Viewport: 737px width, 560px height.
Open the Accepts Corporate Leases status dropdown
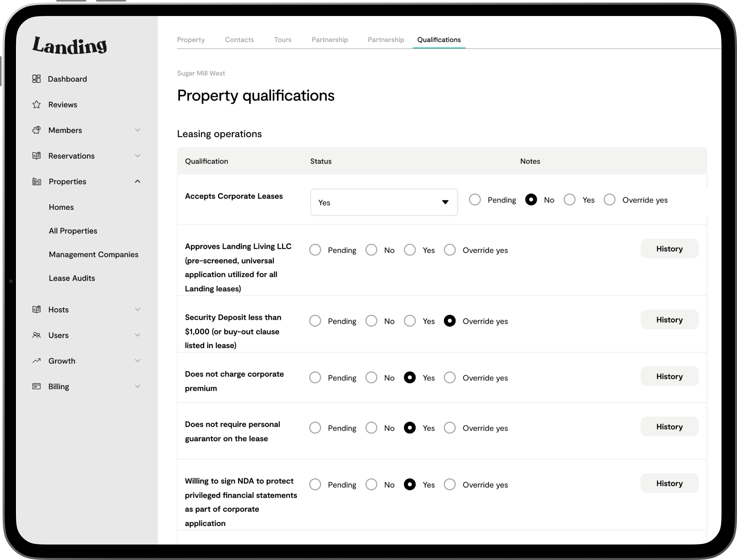383,202
